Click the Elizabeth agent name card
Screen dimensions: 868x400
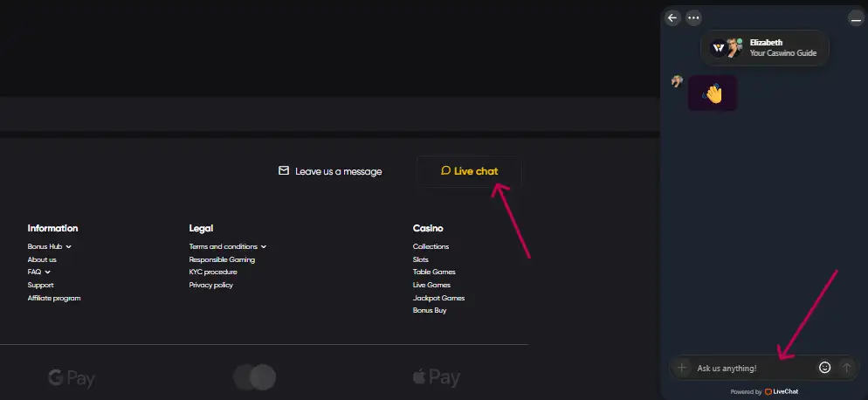(764, 48)
